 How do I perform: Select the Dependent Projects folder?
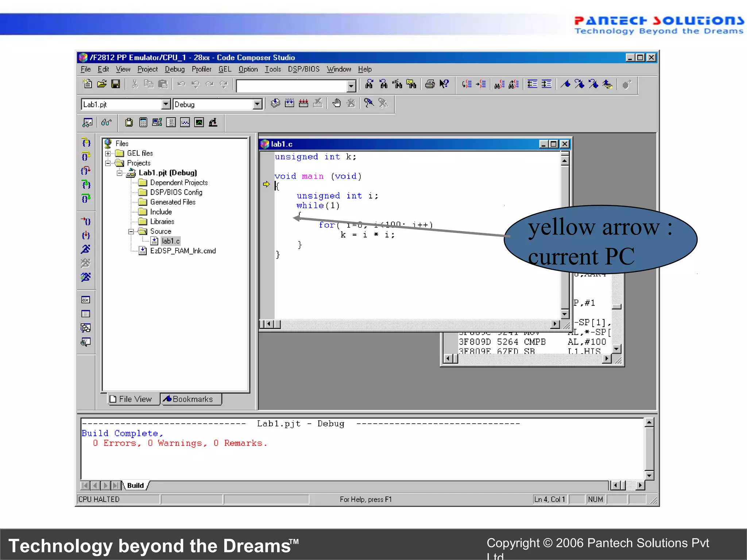(179, 183)
